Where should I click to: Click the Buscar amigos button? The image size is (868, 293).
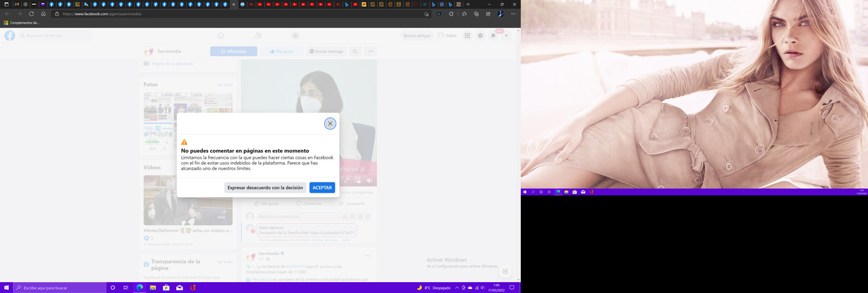click(417, 35)
